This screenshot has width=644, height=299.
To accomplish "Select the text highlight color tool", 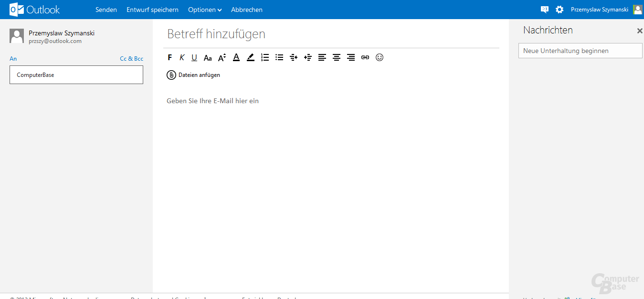I will (251, 57).
